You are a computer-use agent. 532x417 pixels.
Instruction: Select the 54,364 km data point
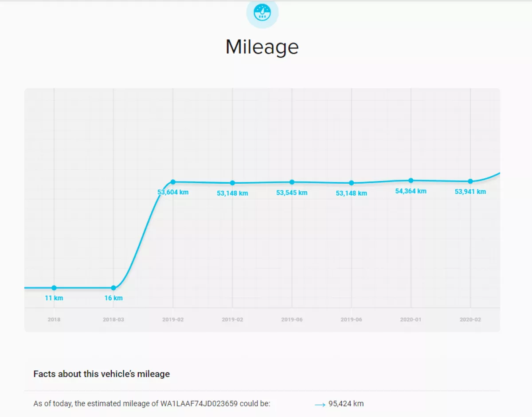[411, 180]
